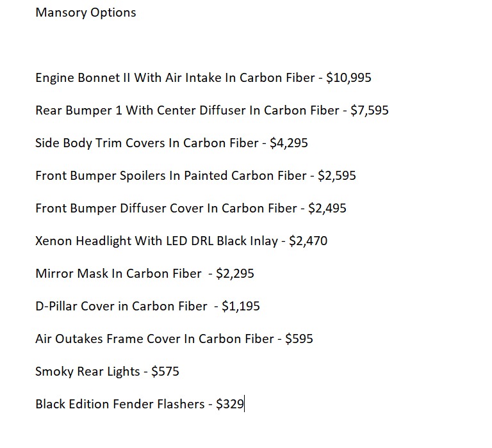Click the Mansory Options heading text
Viewport: 492px width, 448px height.
pos(86,13)
